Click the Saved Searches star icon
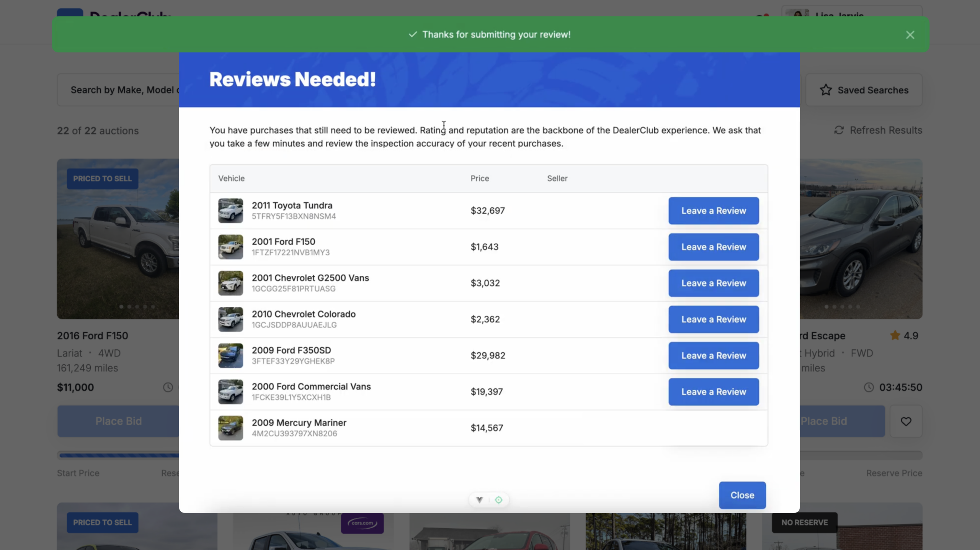Screen dimensions: 980x550 [826, 90]
